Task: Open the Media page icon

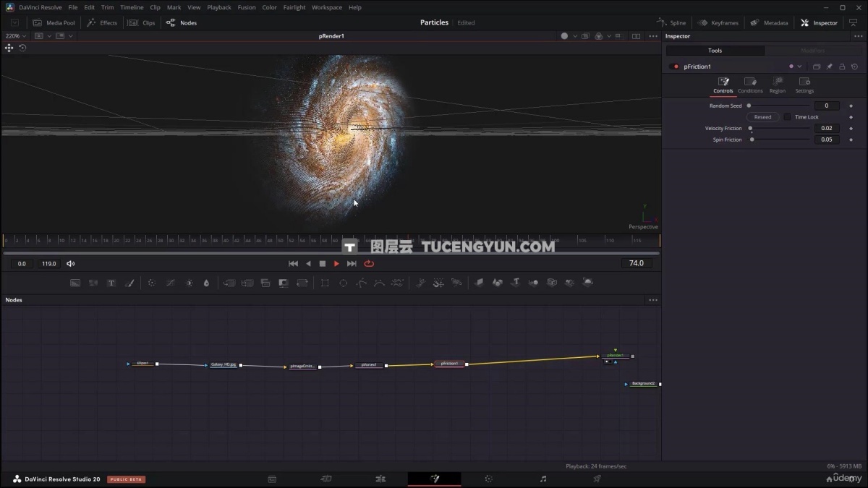Action: (x=272, y=479)
